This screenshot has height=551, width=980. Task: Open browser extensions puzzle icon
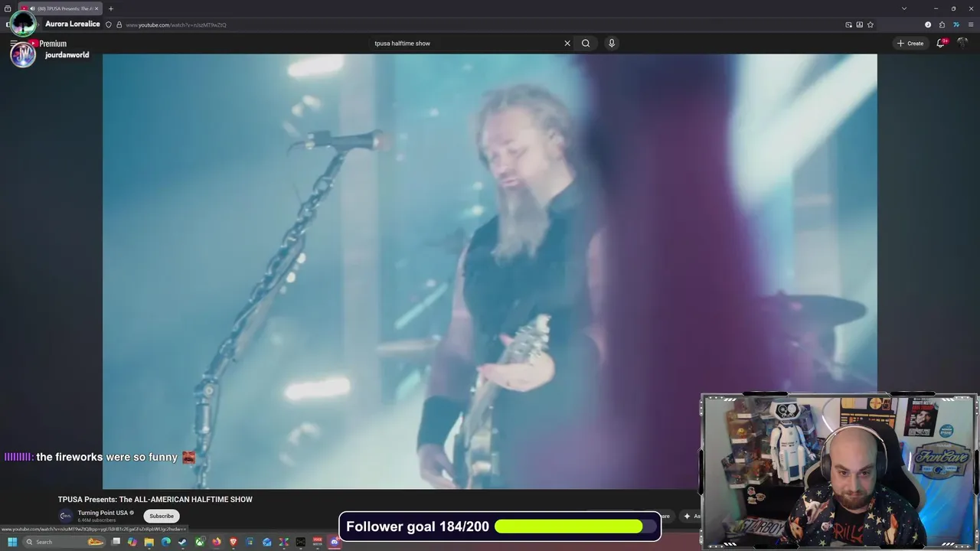point(942,24)
